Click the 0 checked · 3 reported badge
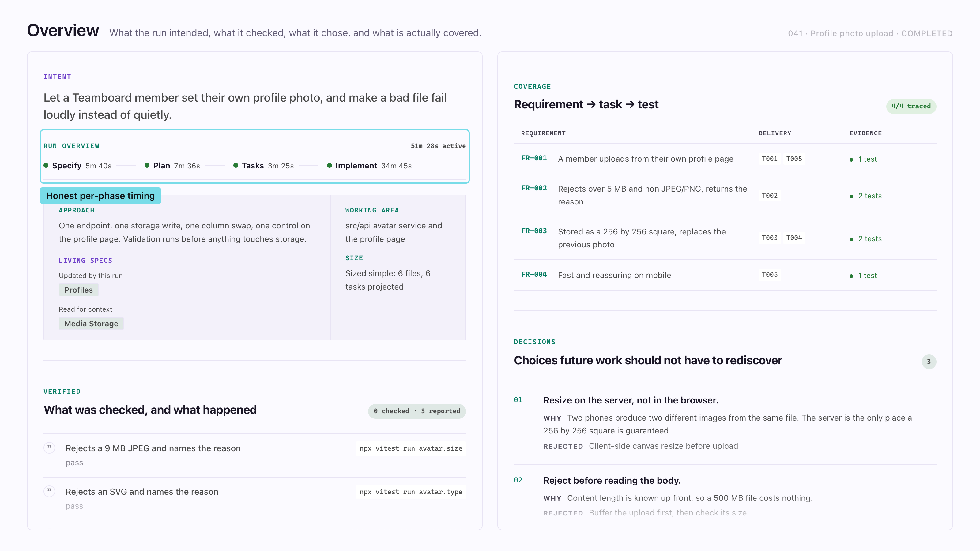Viewport: 980px width, 551px height. coord(417,411)
